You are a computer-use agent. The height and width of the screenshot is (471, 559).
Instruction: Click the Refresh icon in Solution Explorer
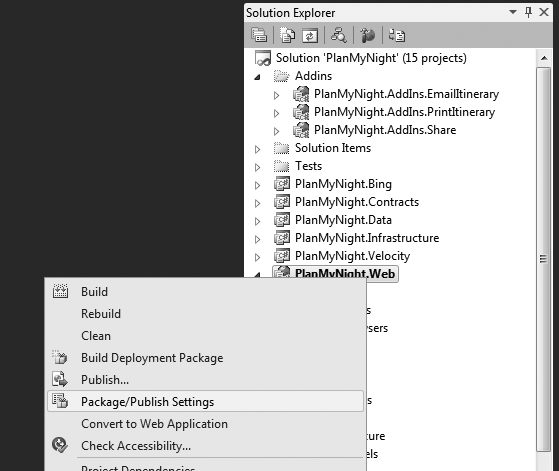click(310, 35)
